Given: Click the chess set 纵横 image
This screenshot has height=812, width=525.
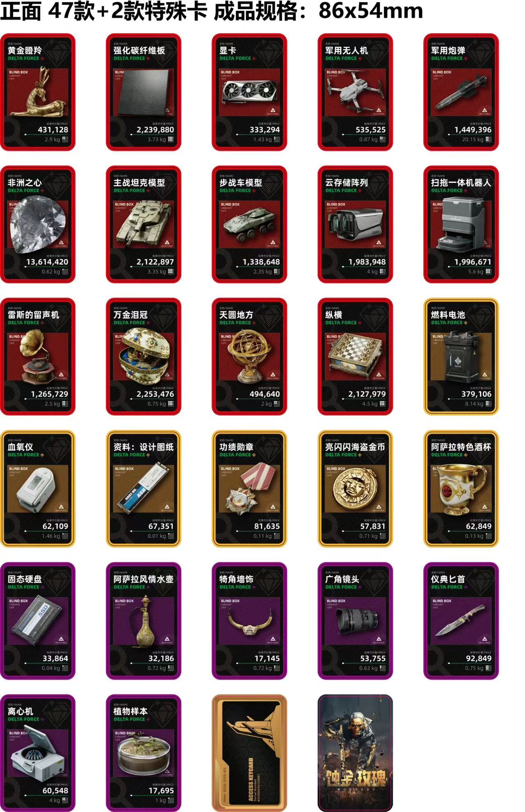Looking at the screenshot, I should click(x=355, y=357).
